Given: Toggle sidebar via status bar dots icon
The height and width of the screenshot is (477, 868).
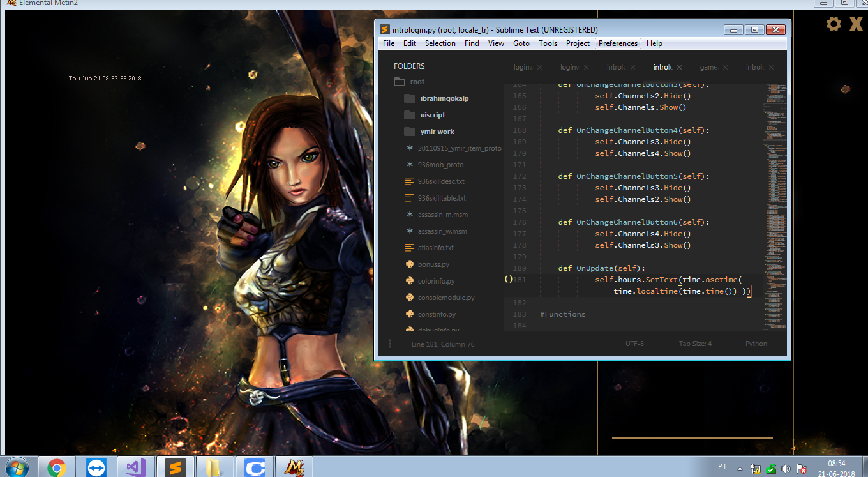Looking at the screenshot, I should [389, 344].
